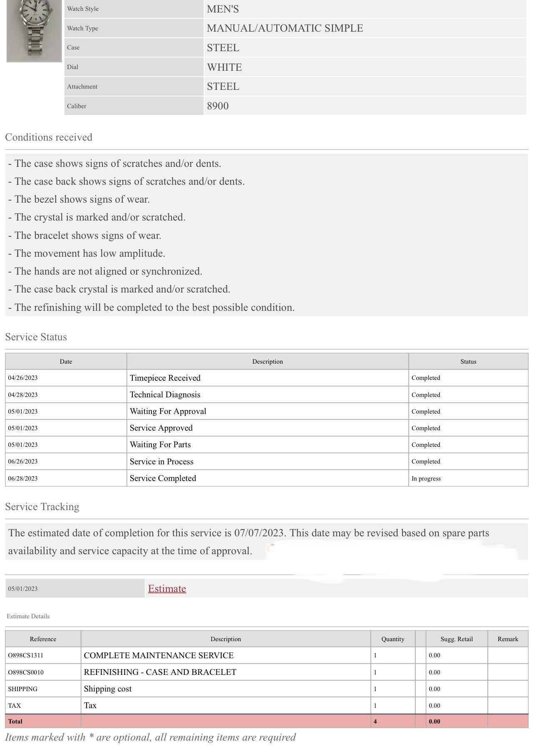Image resolution: width=534 pixels, height=756 pixels.
Task: Click the Quantity column header
Action: click(392, 639)
